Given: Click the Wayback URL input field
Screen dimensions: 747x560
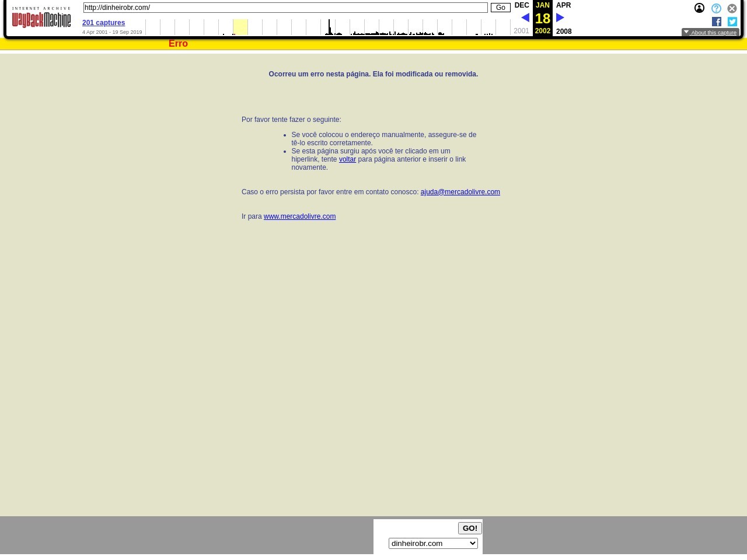Looking at the screenshot, I should [285, 8].
